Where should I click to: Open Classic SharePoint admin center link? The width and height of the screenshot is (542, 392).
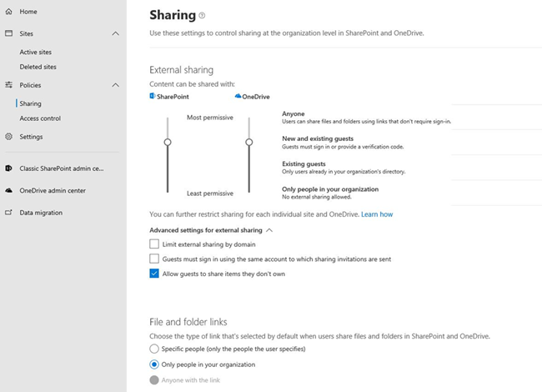(x=62, y=168)
